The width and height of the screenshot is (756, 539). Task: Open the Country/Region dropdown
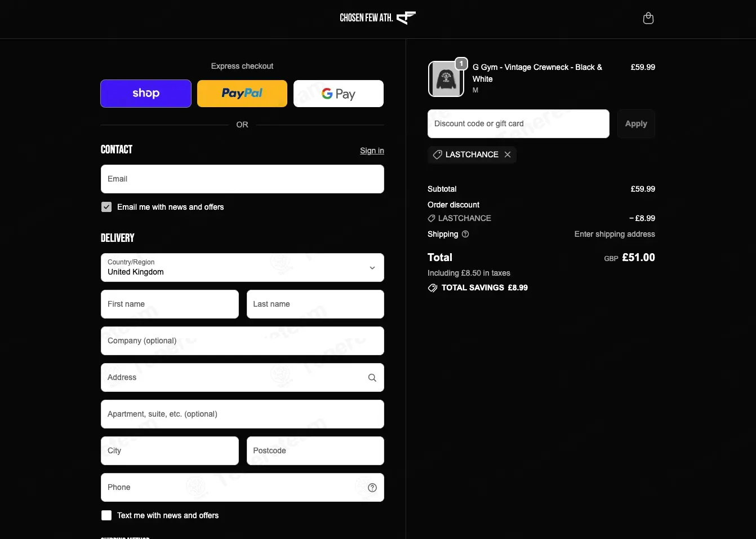coord(242,267)
